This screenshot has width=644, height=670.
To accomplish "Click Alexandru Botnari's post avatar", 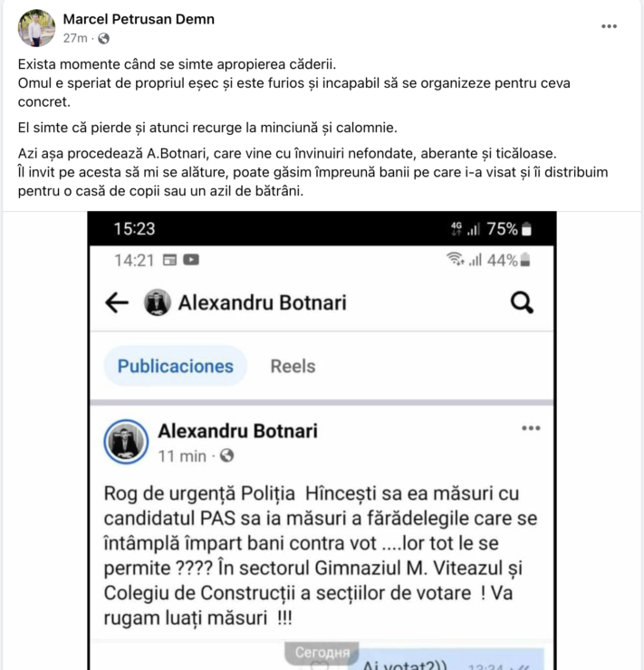I will [x=126, y=441].
